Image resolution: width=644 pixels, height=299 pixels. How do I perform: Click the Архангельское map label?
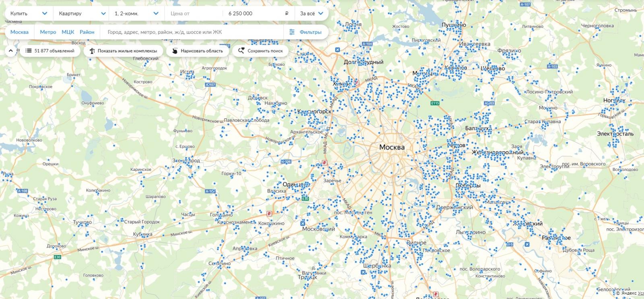point(306,132)
